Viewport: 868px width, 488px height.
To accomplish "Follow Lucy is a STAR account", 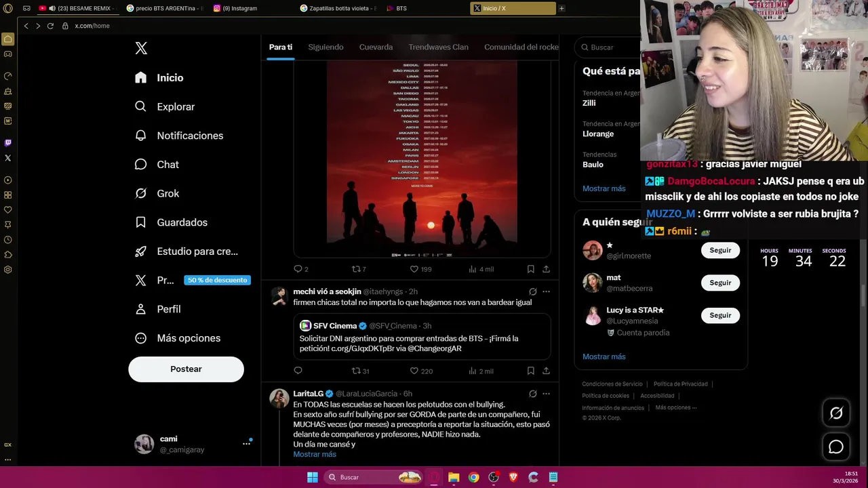I will (x=720, y=315).
